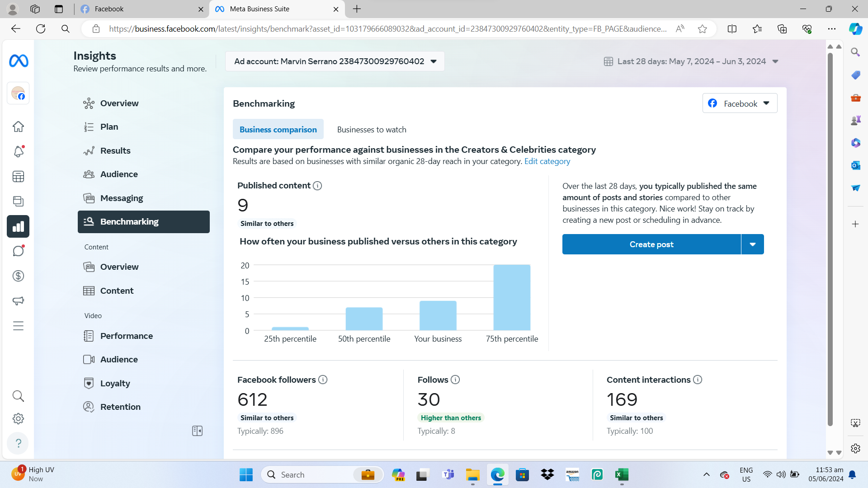Click Read aloud icon in address bar
The image size is (868, 488).
pyautogui.click(x=680, y=29)
